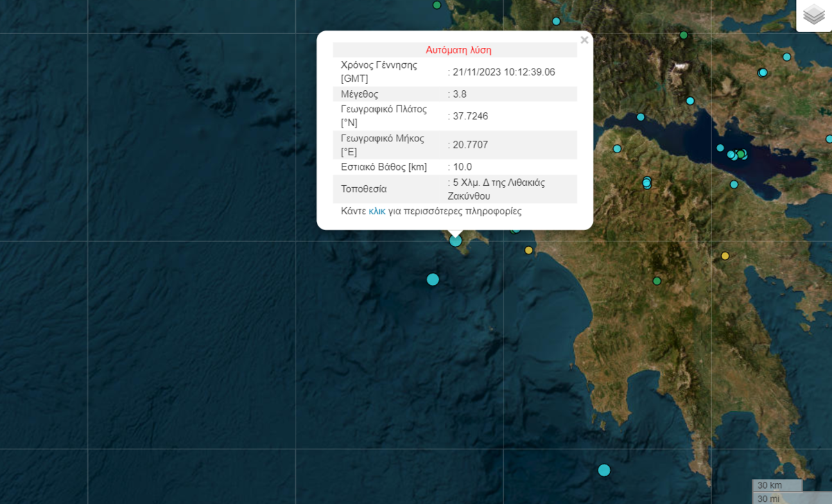Click the 30 km scale bar
The width and height of the screenshot is (832, 504).
coord(777,485)
